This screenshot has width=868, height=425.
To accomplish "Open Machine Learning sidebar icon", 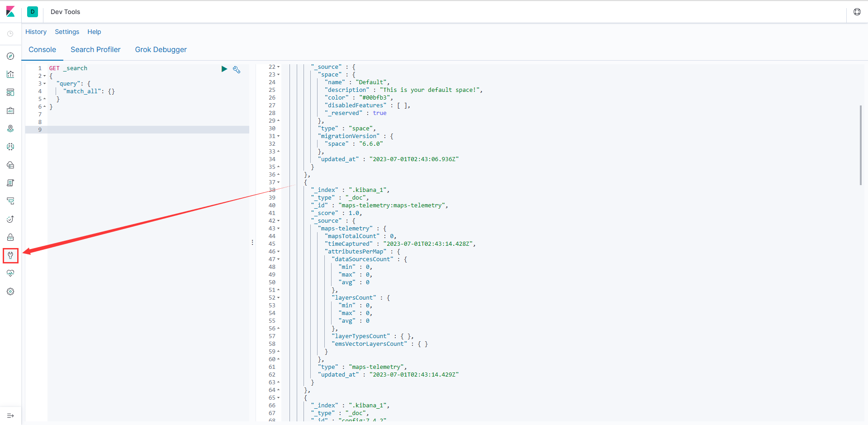I will point(10,147).
